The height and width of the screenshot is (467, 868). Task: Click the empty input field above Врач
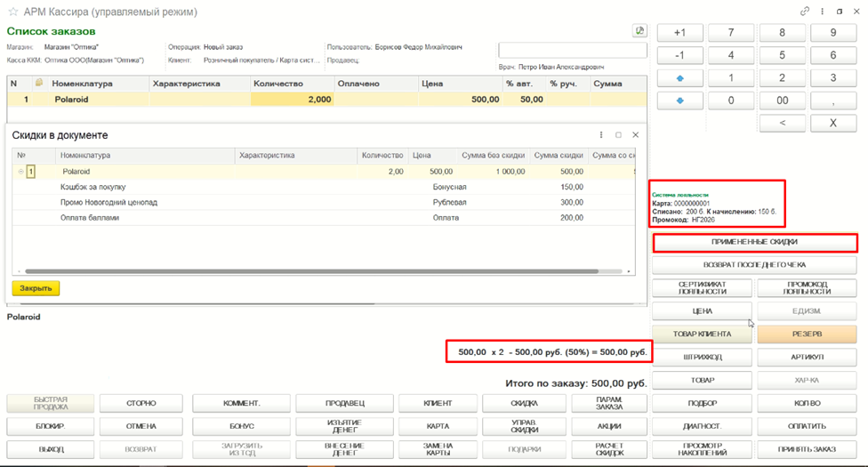[x=573, y=51]
